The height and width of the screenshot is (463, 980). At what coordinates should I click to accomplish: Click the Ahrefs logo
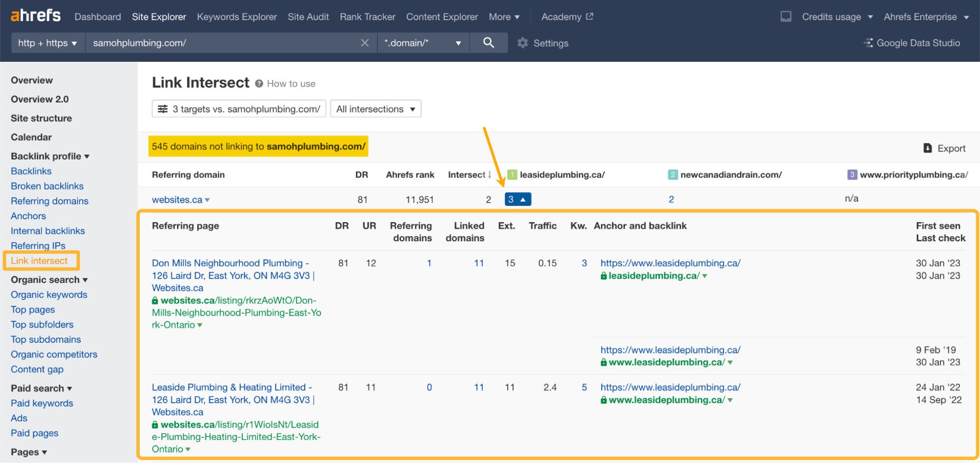point(36,16)
